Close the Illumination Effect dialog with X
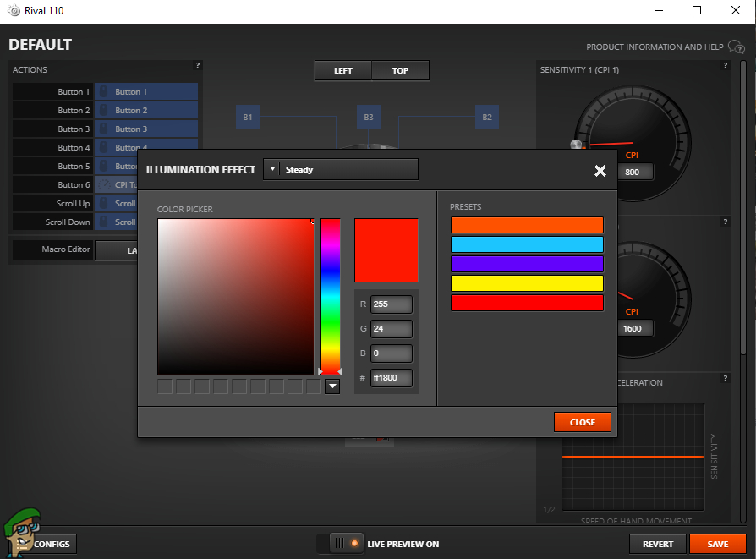 (x=600, y=171)
